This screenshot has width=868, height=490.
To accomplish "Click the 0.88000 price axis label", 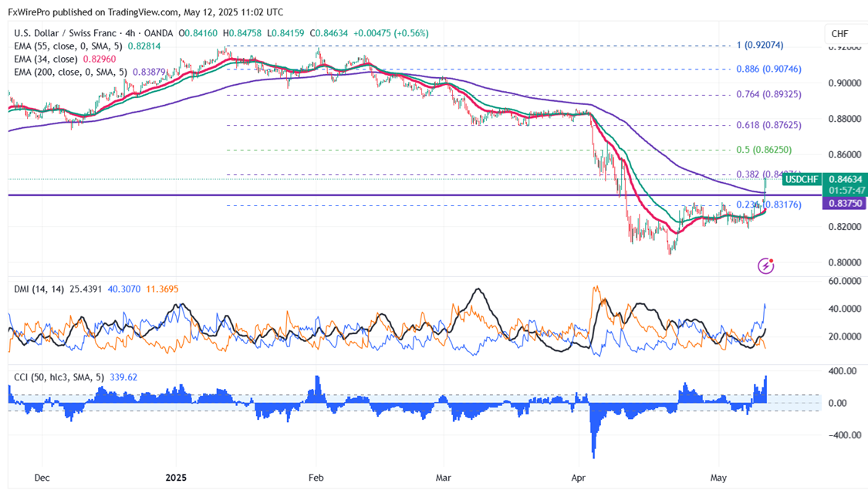I will (845, 119).
